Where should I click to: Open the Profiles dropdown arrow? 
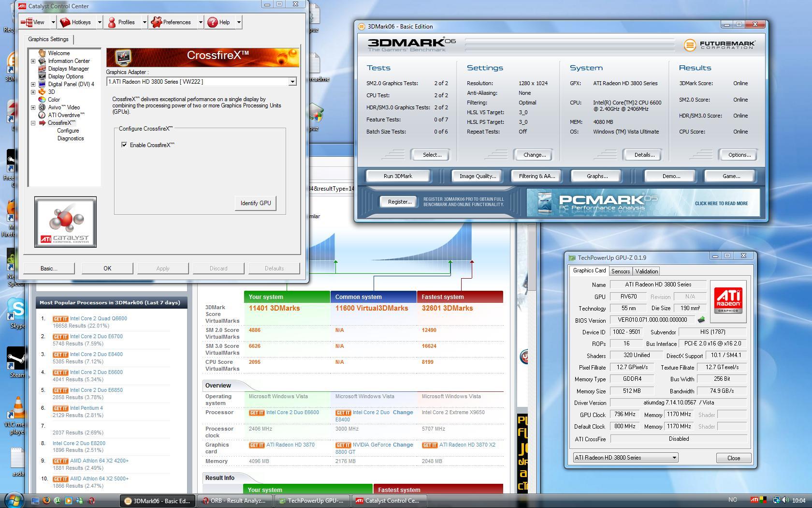[144, 22]
